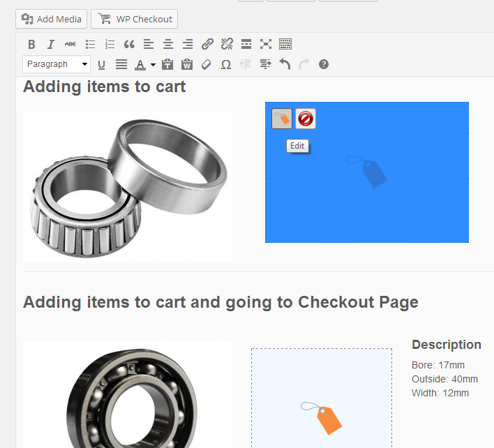This screenshot has width=494, height=448.
Task: Click the red delete placeholder button
Action: (x=306, y=119)
